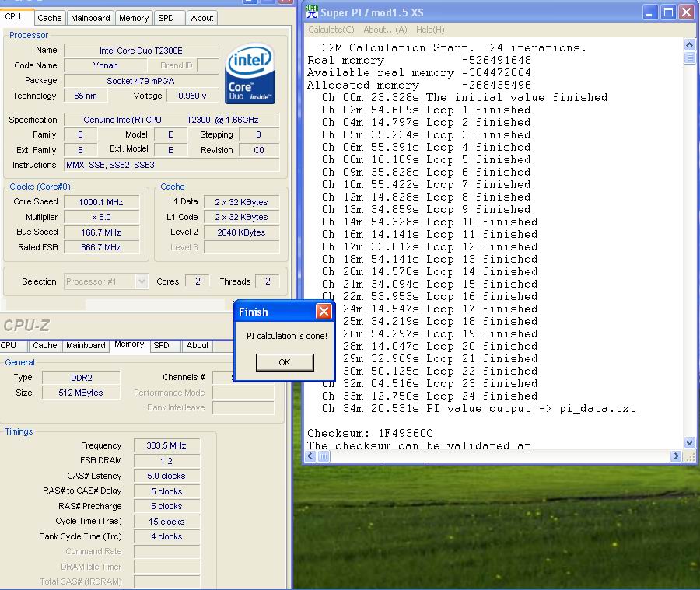Viewport: 700px width, 590px height.
Task: Click the Loop 24 finished line
Action: (x=430, y=396)
